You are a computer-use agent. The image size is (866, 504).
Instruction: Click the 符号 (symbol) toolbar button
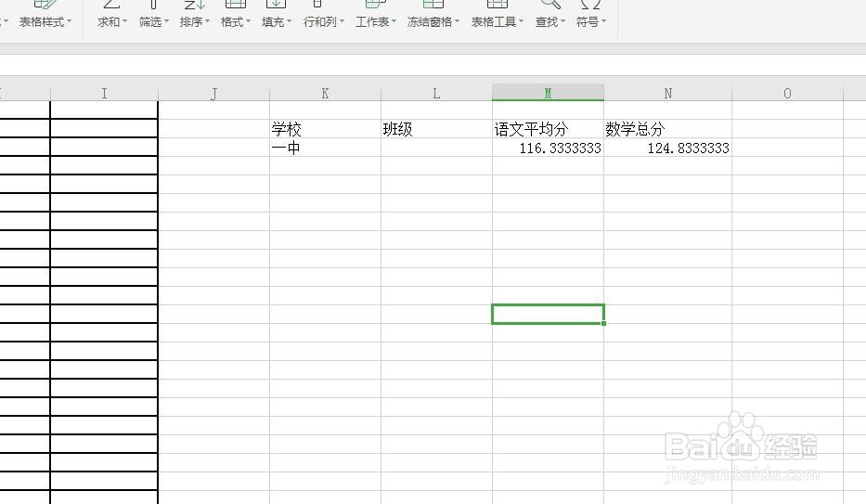click(591, 15)
